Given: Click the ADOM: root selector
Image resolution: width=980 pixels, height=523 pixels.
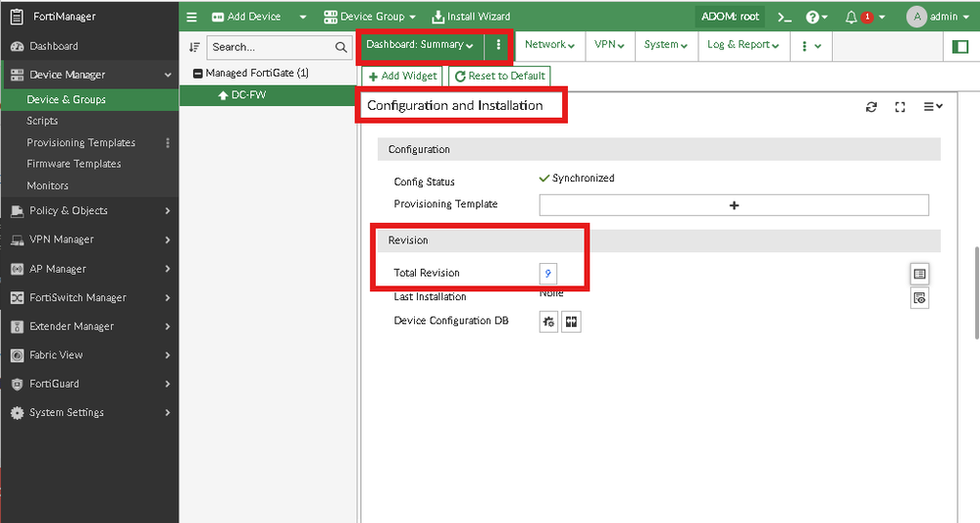Looking at the screenshot, I should tap(730, 17).
